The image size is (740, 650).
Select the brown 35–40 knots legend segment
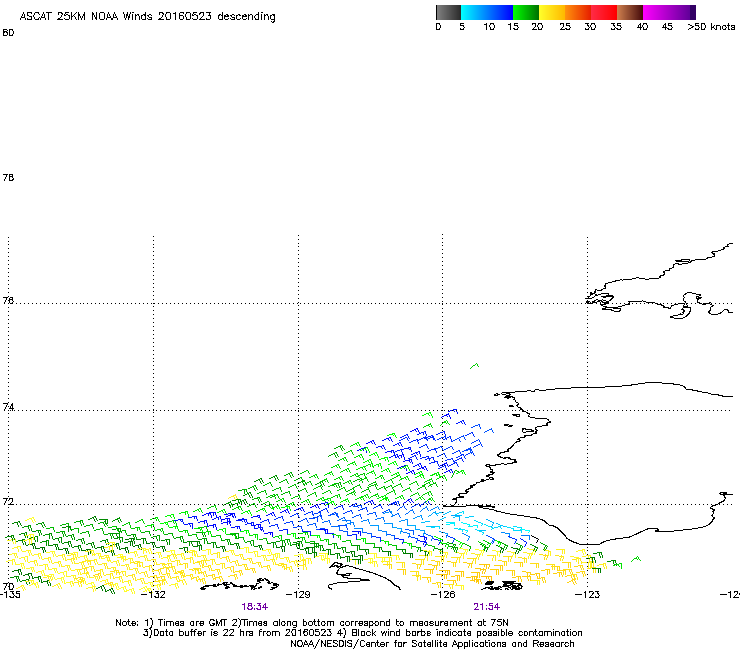[630, 12]
